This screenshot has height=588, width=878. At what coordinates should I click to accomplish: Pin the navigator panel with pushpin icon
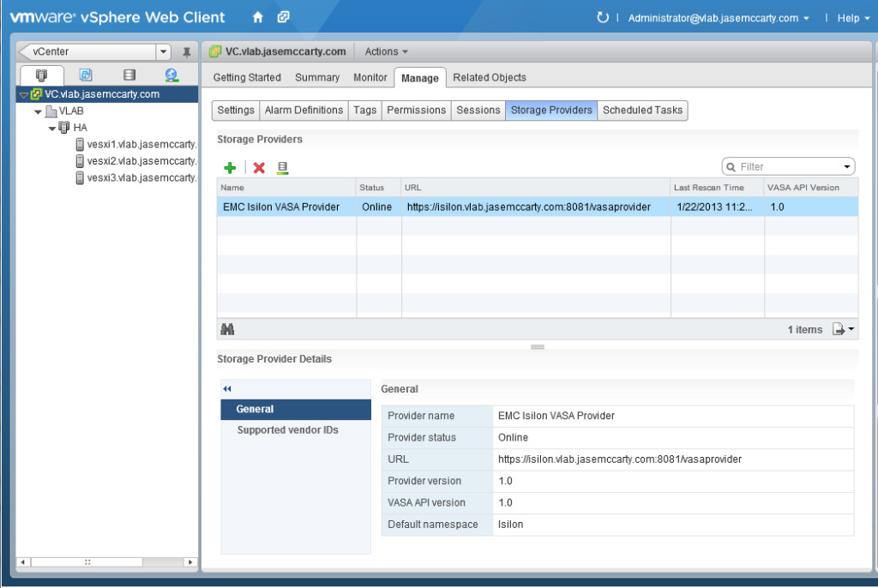click(x=186, y=52)
